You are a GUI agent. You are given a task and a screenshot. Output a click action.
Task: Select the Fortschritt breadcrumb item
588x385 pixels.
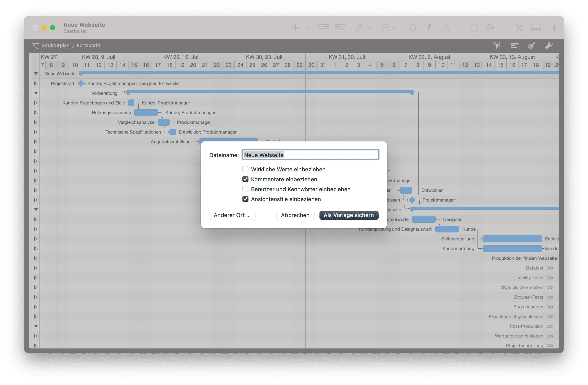tap(89, 46)
